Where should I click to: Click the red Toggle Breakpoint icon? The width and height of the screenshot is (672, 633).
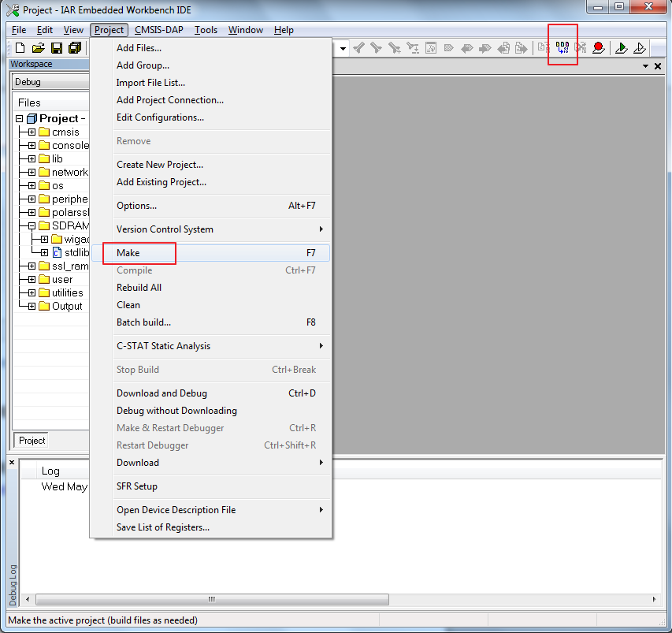[x=598, y=47]
